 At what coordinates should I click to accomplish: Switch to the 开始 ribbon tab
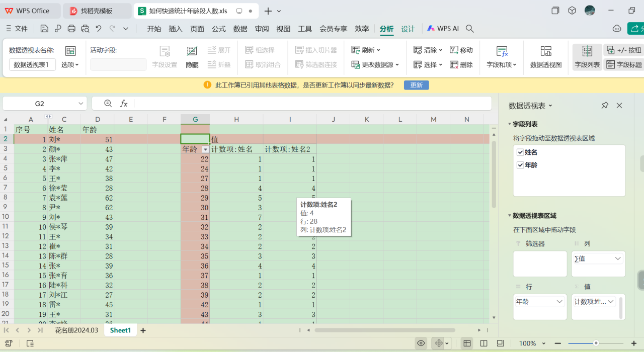(154, 29)
